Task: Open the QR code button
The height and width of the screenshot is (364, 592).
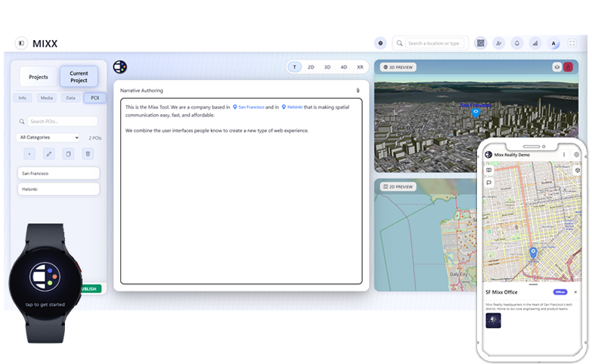Action: pos(480,43)
